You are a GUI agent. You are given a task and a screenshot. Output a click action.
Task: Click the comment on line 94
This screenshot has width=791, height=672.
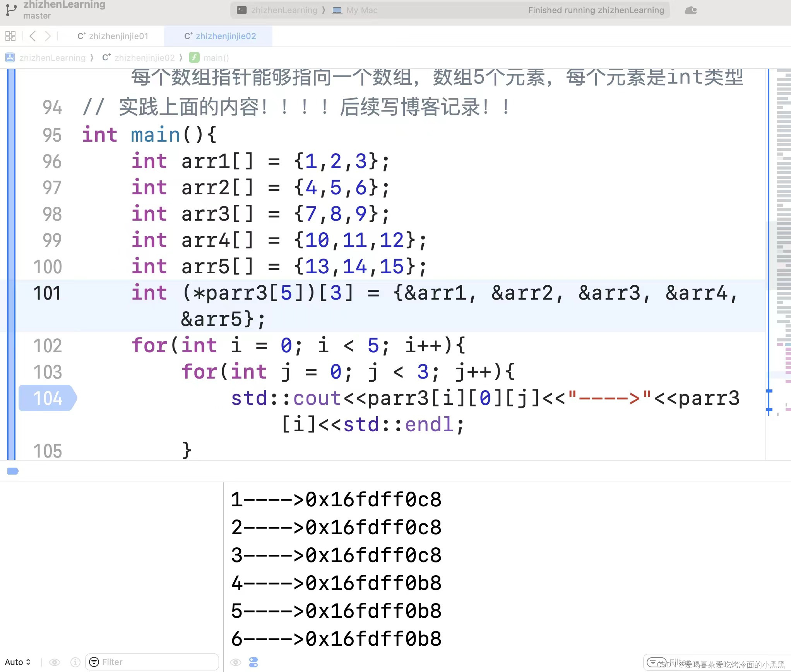(x=296, y=107)
